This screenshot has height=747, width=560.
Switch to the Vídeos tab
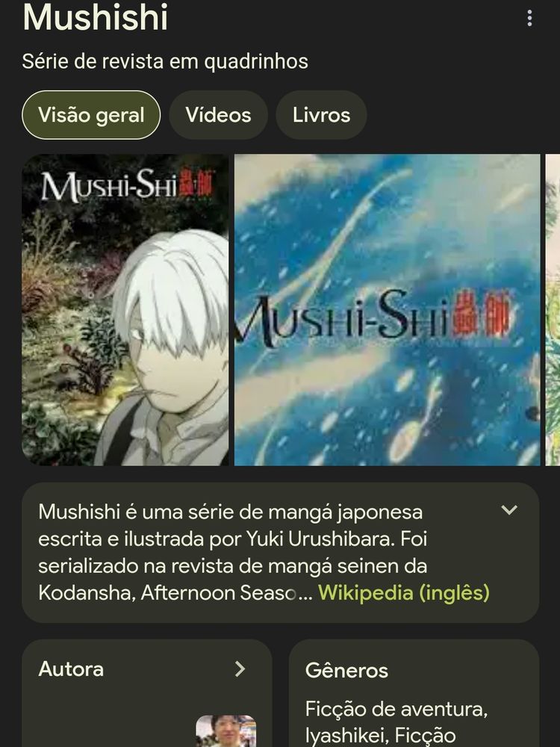click(218, 115)
